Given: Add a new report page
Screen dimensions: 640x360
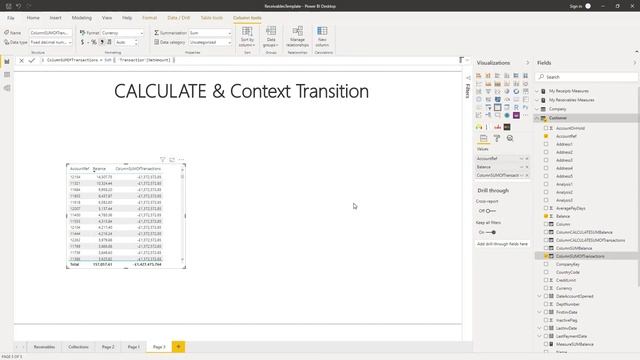Looking at the screenshot, I should [x=178, y=347].
